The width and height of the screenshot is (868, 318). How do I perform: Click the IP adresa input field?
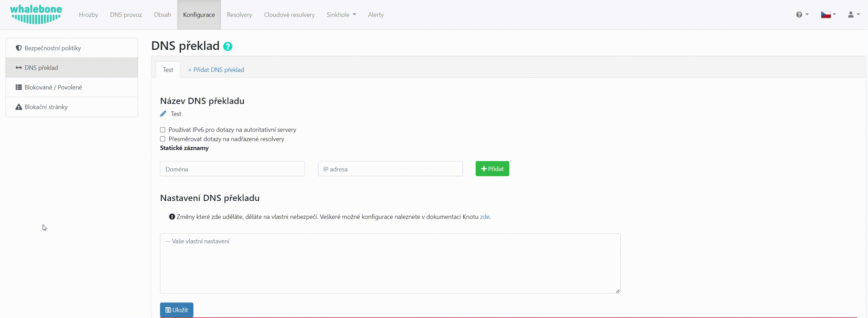coord(390,169)
